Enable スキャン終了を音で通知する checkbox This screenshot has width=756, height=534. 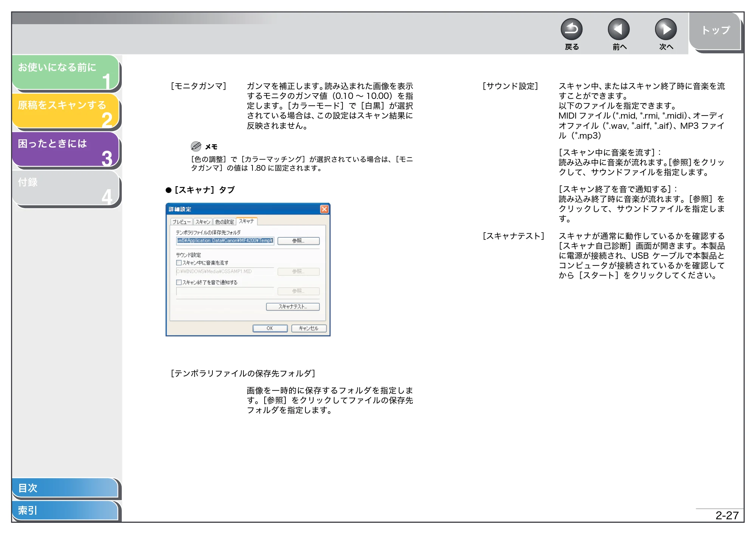click(179, 282)
